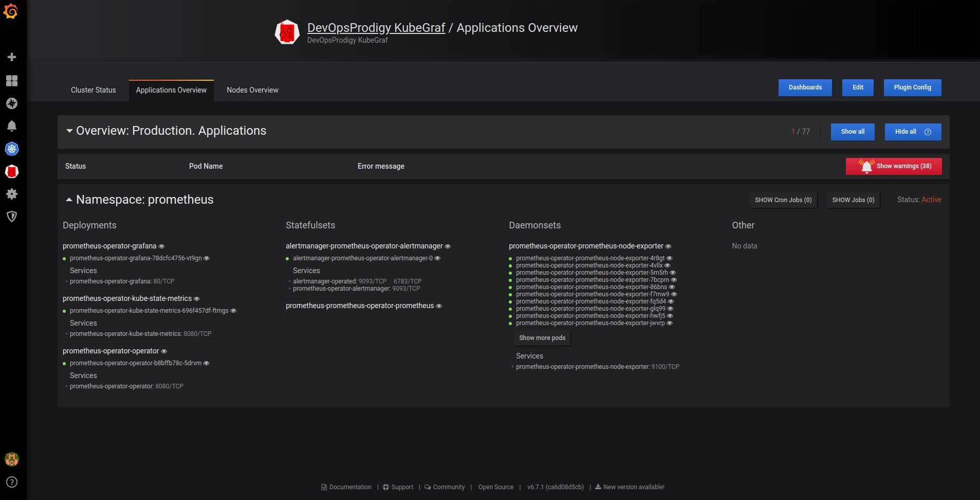Click eye icon for node-exporter-f7mw9 pod
980x500 pixels.
(674, 294)
